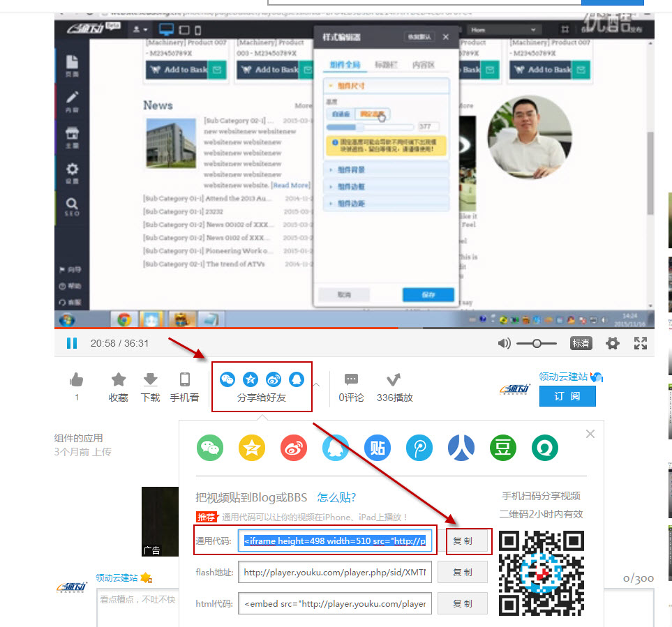The width and height of the screenshot is (672, 627).
Task: Share to WeChat from the large popup icon
Action: click(x=210, y=448)
